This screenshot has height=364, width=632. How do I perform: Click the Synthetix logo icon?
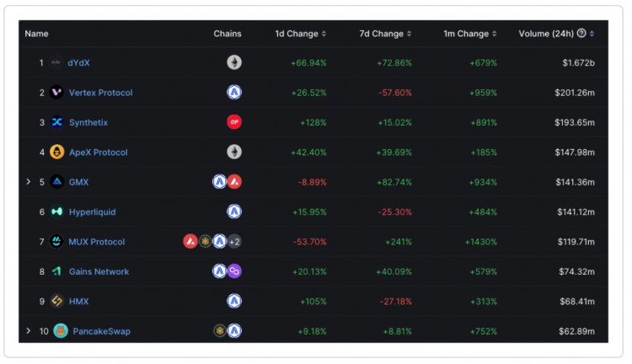[56, 122]
